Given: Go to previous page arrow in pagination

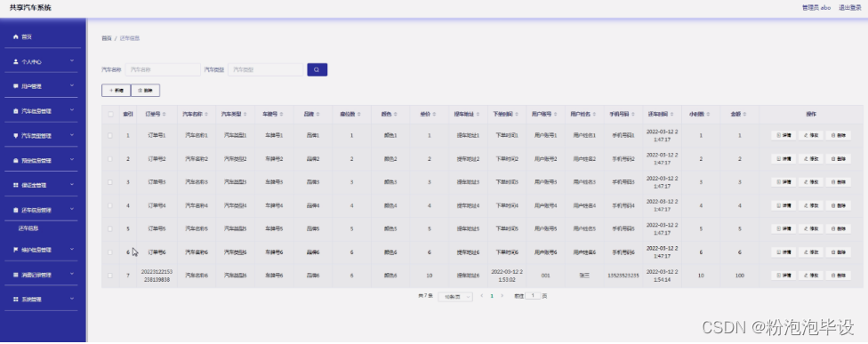Looking at the screenshot, I should [x=482, y=296].
